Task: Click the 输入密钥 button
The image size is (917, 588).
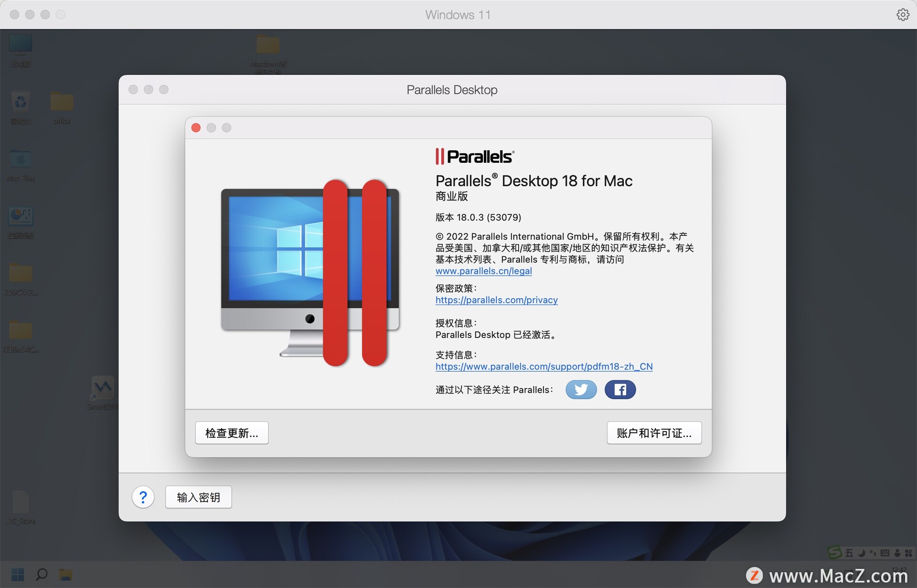Action: [x=198, y=497]
